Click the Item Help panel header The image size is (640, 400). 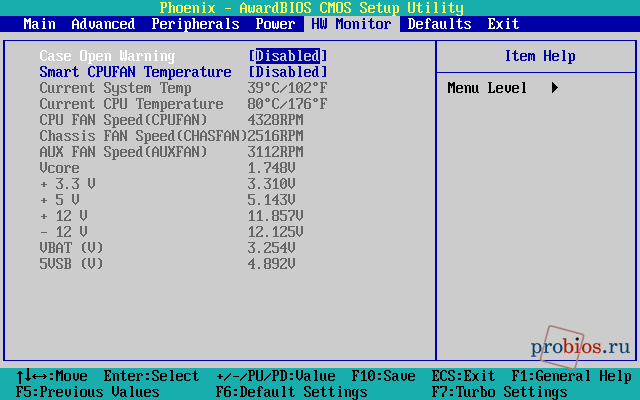540,56
